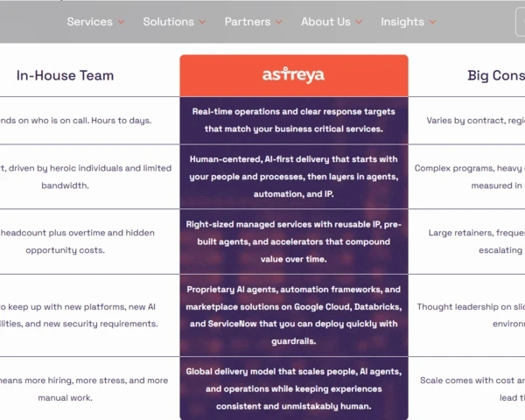Click the Real-time operations and clear response text
Screen dimensions: 525x420
(294, 120)
